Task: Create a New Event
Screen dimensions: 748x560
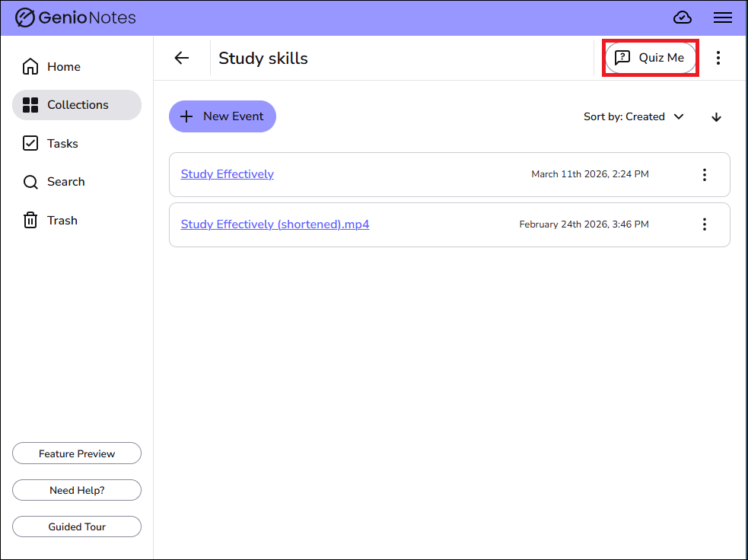Action: click(222, 116)
